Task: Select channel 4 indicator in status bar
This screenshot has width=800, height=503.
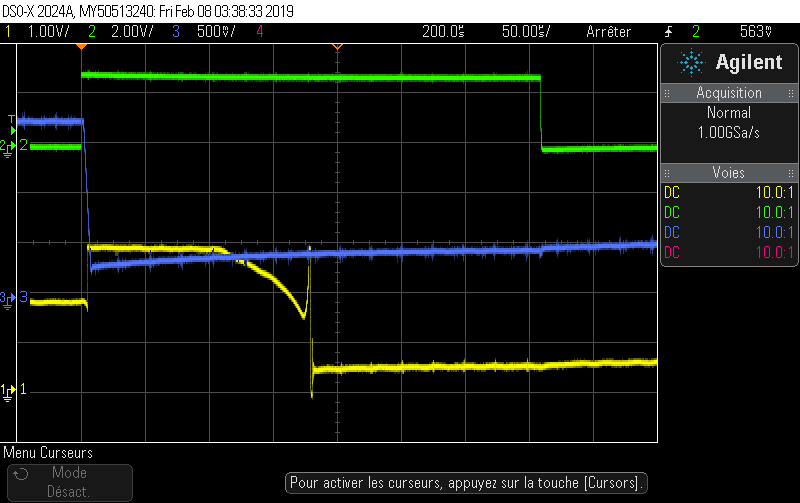Action: point(260,32)
